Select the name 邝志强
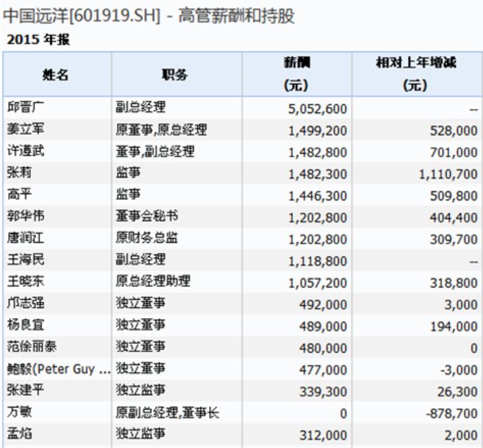The width and height of the screenshot is (483, 448). [26, 303]
